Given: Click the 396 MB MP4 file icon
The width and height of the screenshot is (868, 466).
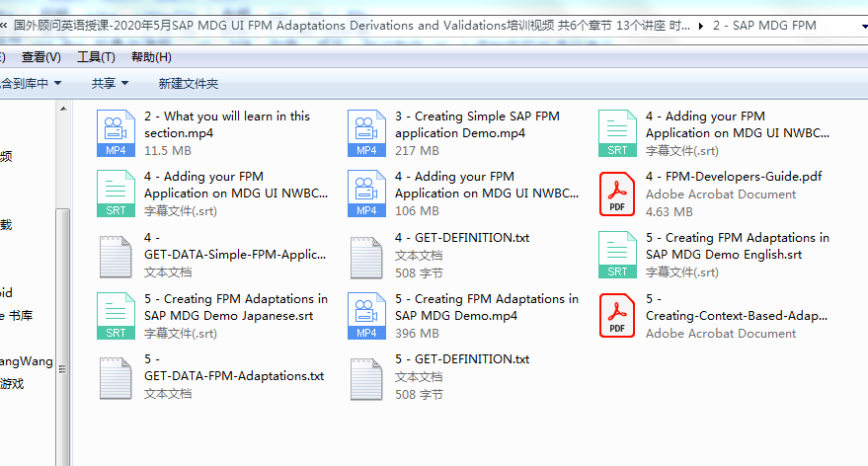Looking at the screenshot, I should point(366,316).
